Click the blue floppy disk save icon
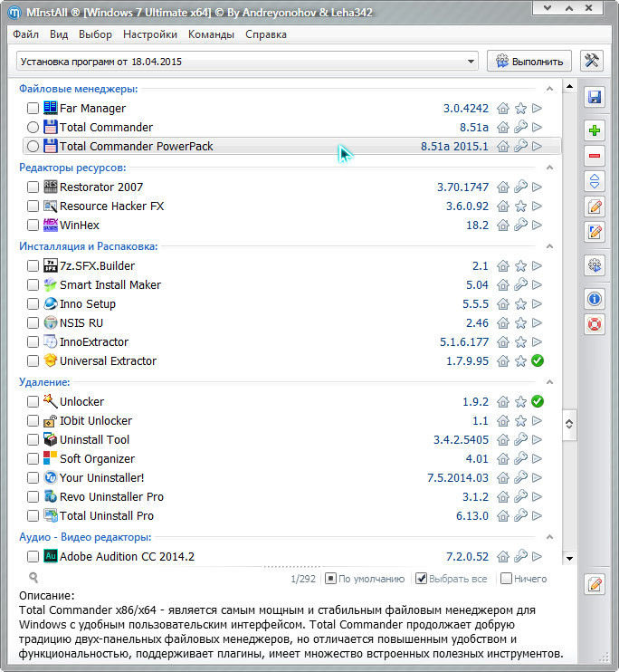 (595, 97)
